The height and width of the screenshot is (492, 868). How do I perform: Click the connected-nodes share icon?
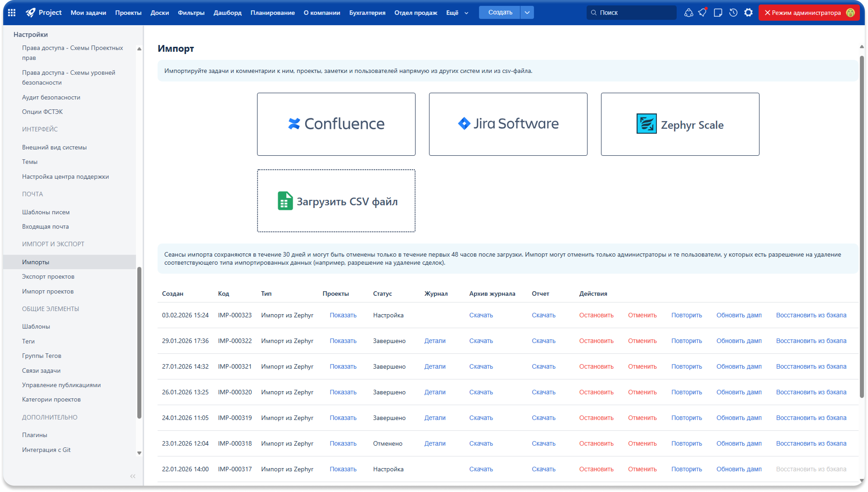(x=688, y=13)
